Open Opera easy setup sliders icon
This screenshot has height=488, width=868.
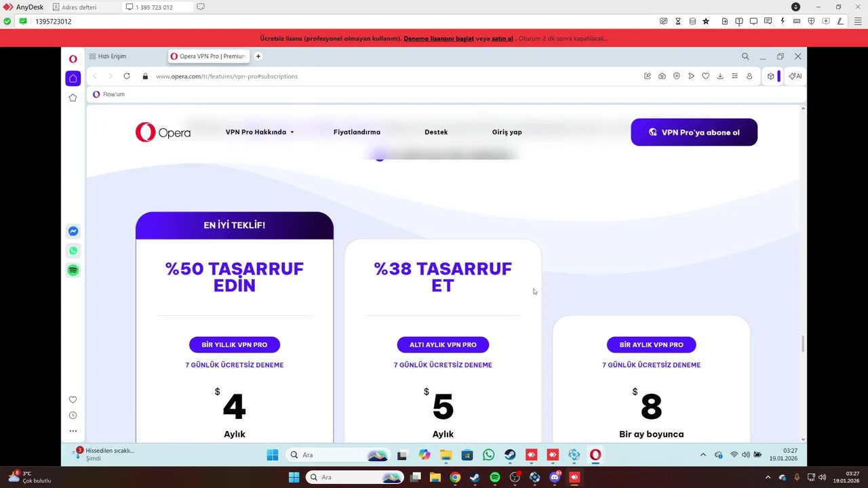pyautogui.click(x=734, y=76)
